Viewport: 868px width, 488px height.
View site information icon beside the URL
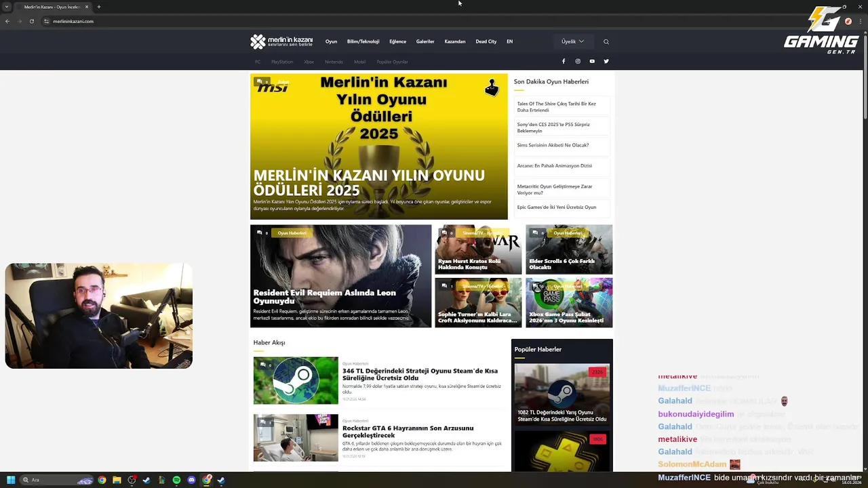tap(47, 21)
